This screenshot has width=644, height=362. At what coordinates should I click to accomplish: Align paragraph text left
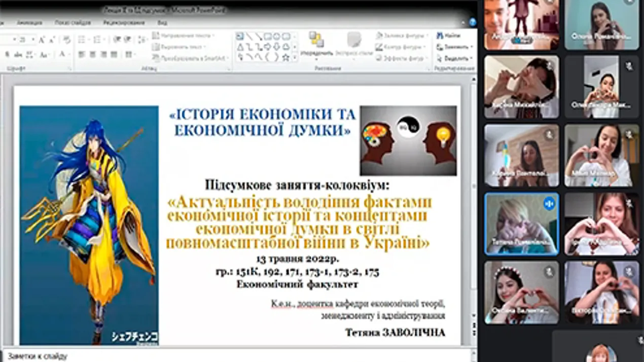pos(82,54)
